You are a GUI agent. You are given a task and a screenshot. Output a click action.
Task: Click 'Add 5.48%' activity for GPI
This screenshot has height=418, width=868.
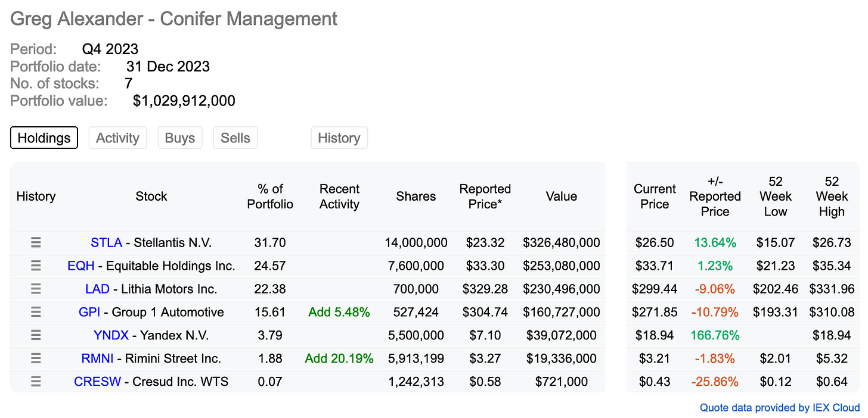pyautogui.click(x=339, y=312)
